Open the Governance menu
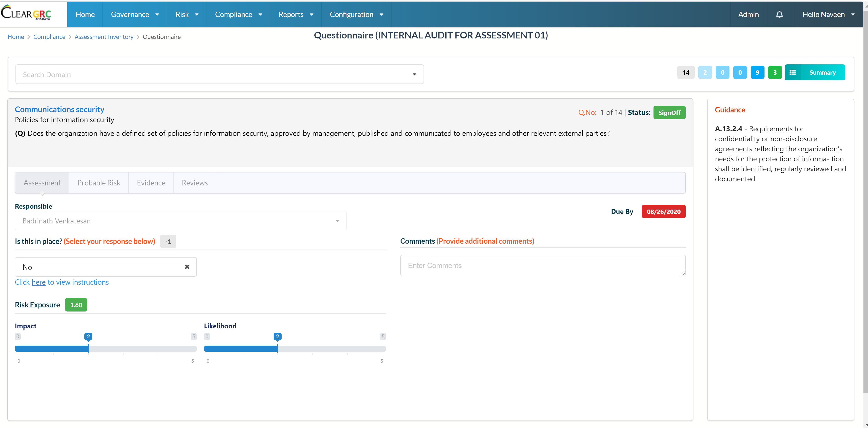 pos(134,15)
